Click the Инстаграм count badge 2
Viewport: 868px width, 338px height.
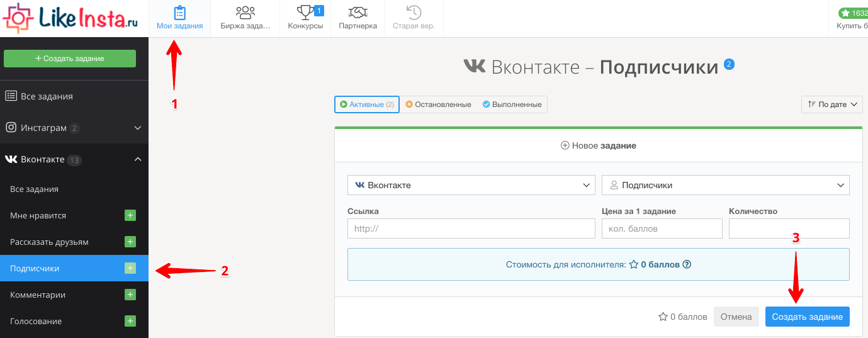(74, 128)
